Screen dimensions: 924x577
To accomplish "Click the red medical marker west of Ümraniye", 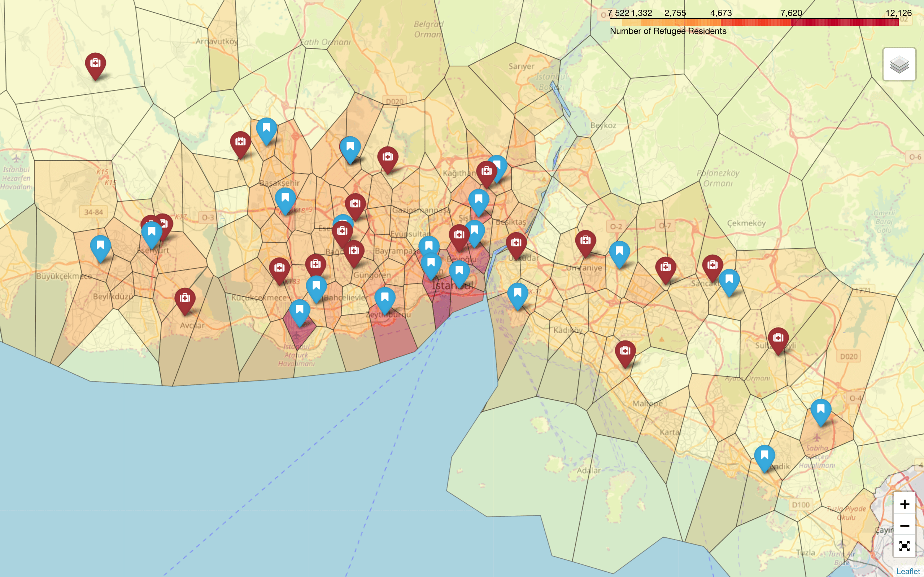I will click(x=585, y=241).
